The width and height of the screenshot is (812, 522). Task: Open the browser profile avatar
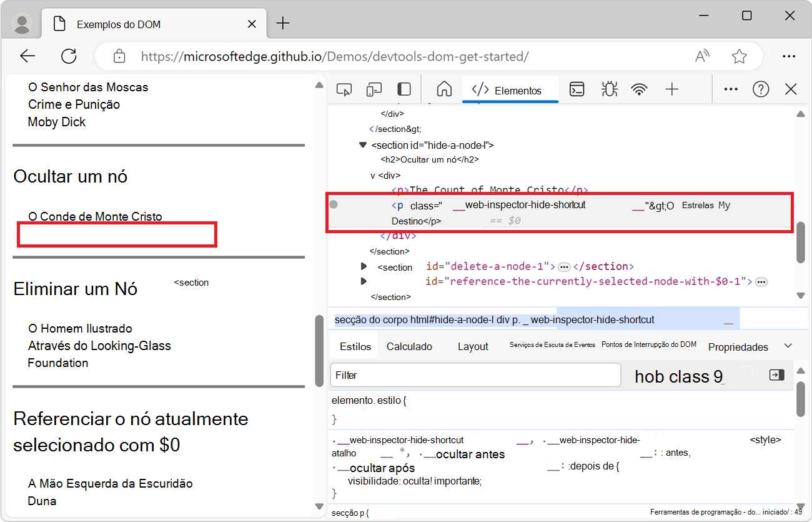pos(22,24)
